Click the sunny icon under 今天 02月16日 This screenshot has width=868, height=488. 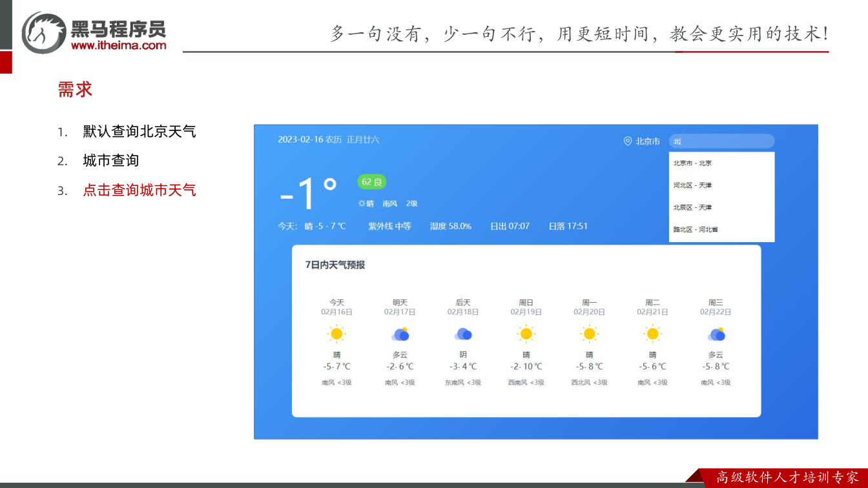pos(336,334)
